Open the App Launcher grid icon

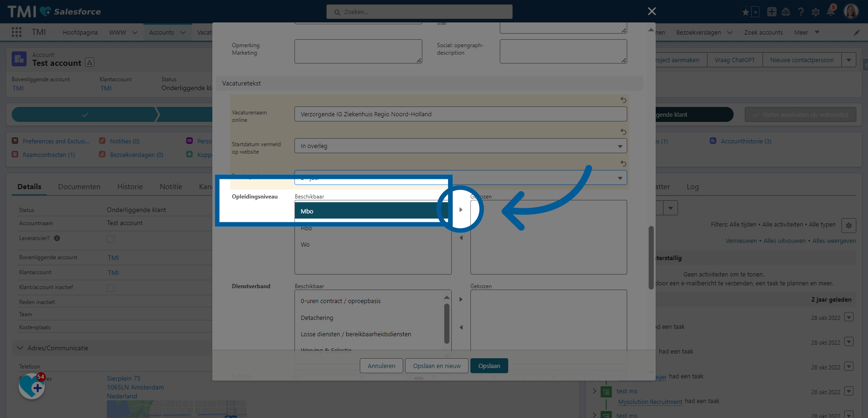click(16, 32)
